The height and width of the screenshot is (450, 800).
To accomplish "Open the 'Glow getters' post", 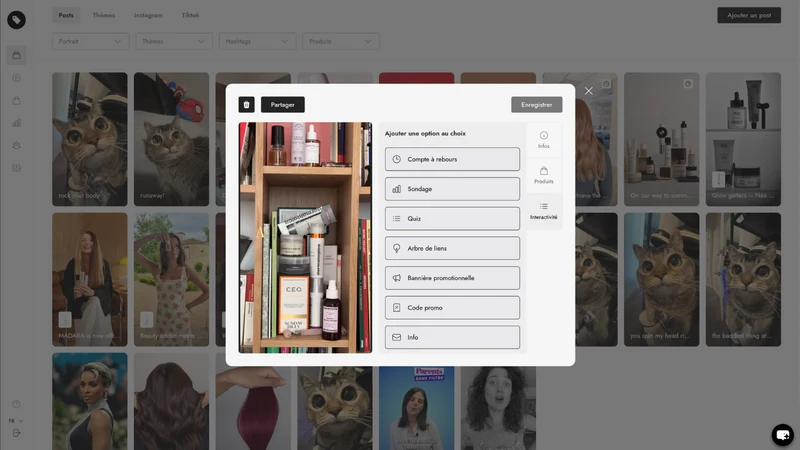I will tap(743, 139).
